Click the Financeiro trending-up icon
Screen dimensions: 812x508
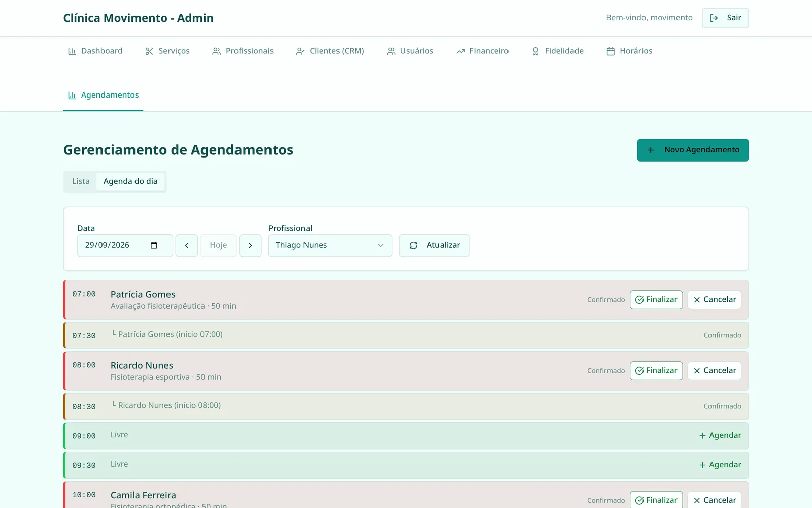click(460, 51)
